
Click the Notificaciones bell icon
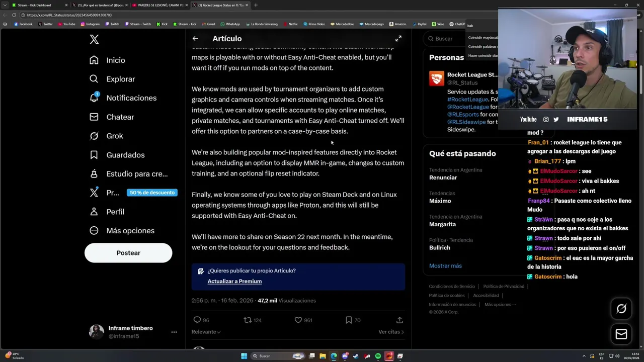(x=94, y=98)
